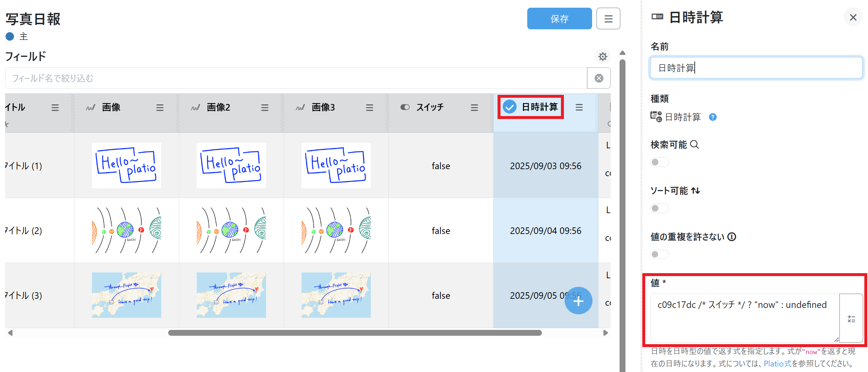Click the horizontal scrollbar of the table
Image resolution: width=868 pixels, height=372 pixels.
(x=355, y=333)
